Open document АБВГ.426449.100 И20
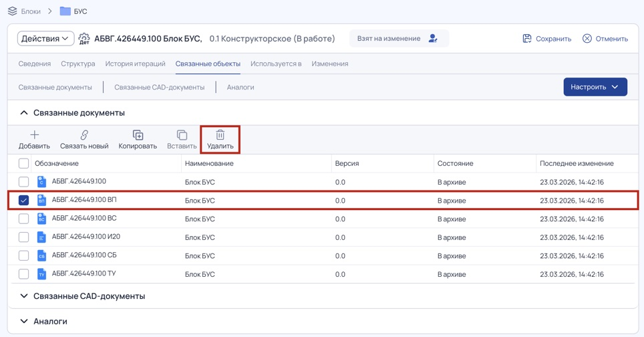Viewport: 644px width, 337px height. coord(86,237)
